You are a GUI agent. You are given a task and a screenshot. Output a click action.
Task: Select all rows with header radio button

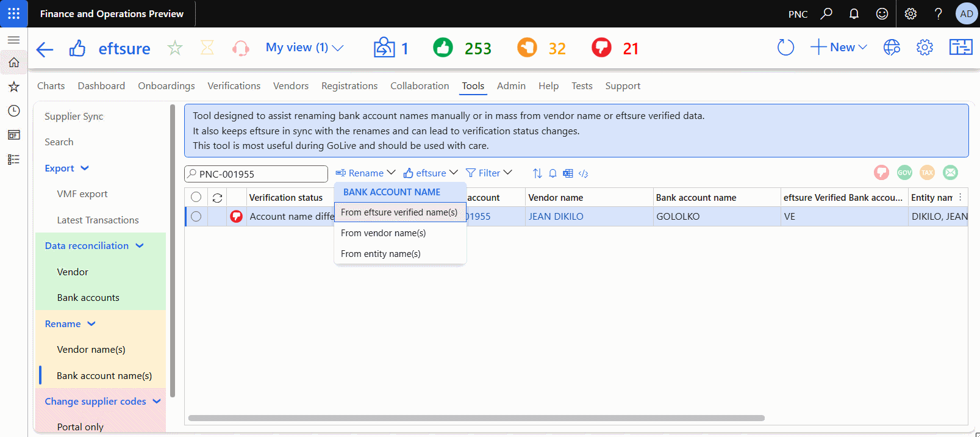(x=196, y=197)
